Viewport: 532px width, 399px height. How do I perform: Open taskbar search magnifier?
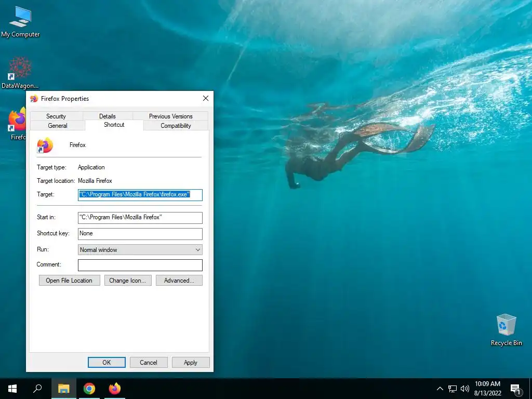pyautogui.click(x=37, y=389)
